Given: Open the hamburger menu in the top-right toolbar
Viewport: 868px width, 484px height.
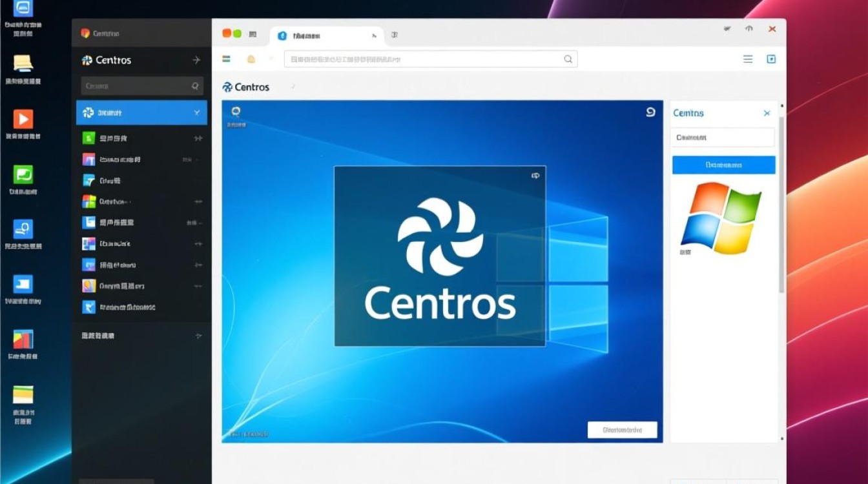Looking at the screenshot, I should pos(748,59).
